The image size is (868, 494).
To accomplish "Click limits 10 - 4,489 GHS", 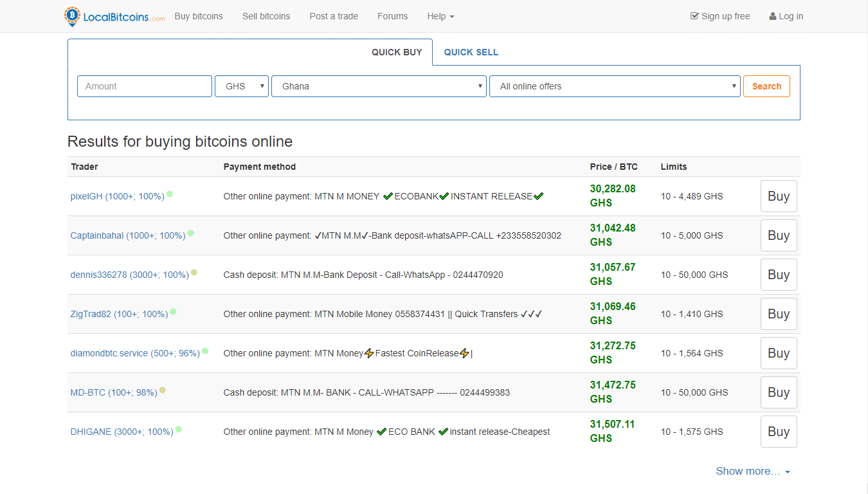I will 692,196.
